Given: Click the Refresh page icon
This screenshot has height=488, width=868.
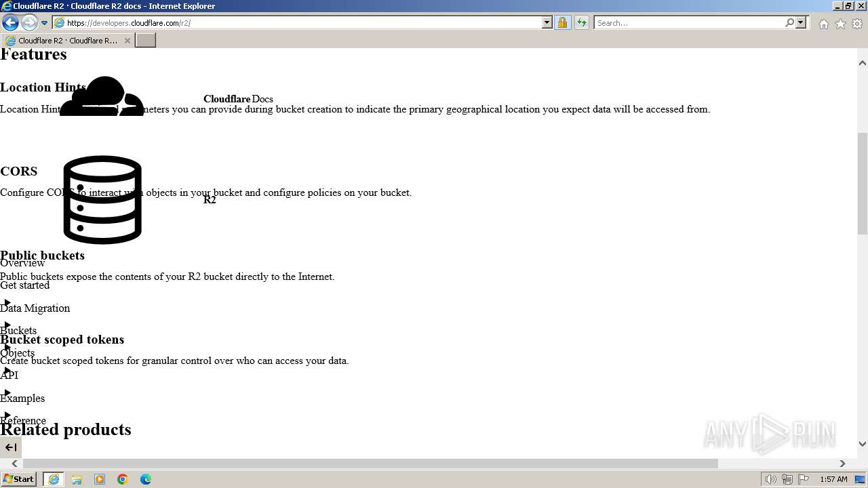Looking at the screenshot, I should (581, 22).
